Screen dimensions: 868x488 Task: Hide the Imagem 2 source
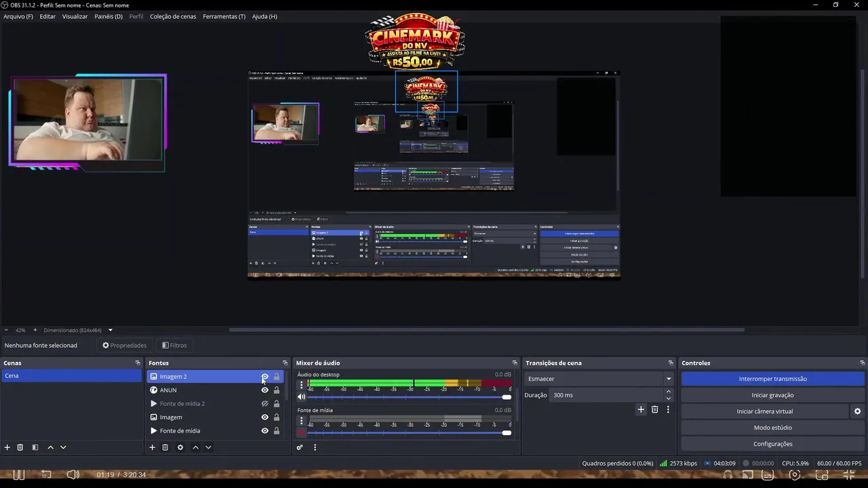[264, 377]
